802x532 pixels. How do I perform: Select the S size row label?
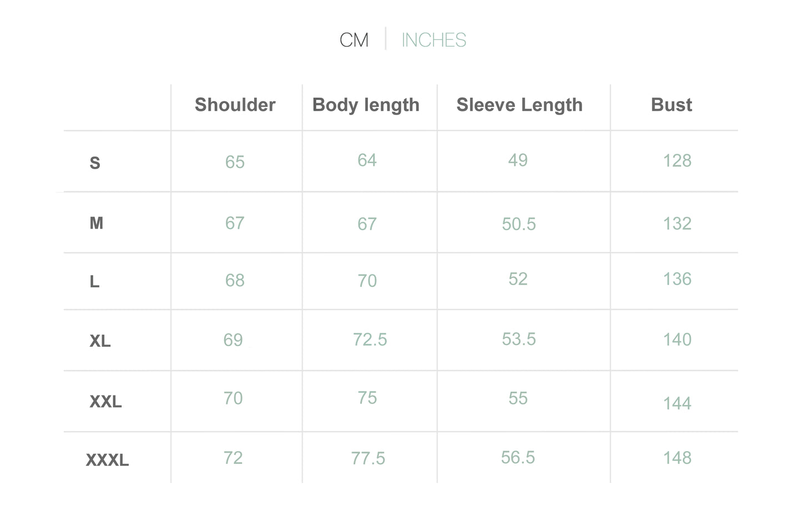[95, 163]
